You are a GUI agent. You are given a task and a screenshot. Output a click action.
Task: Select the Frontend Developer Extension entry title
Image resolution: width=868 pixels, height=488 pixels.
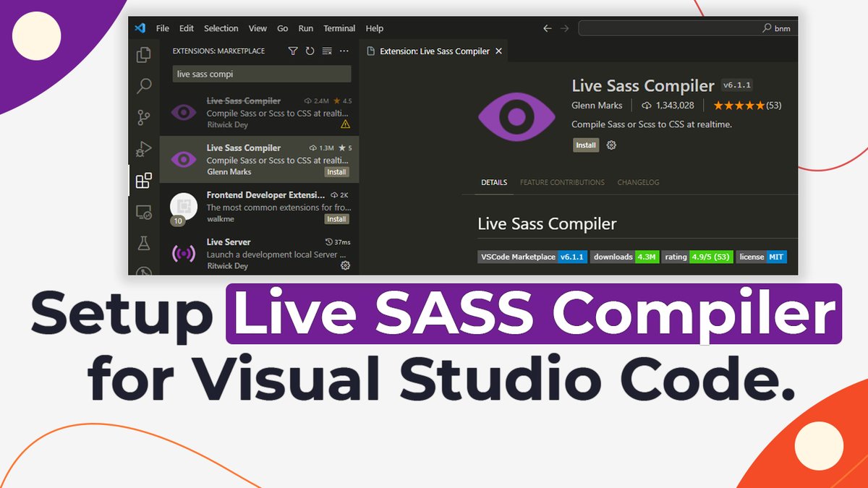pyautogui.click(x=264, y=195)
